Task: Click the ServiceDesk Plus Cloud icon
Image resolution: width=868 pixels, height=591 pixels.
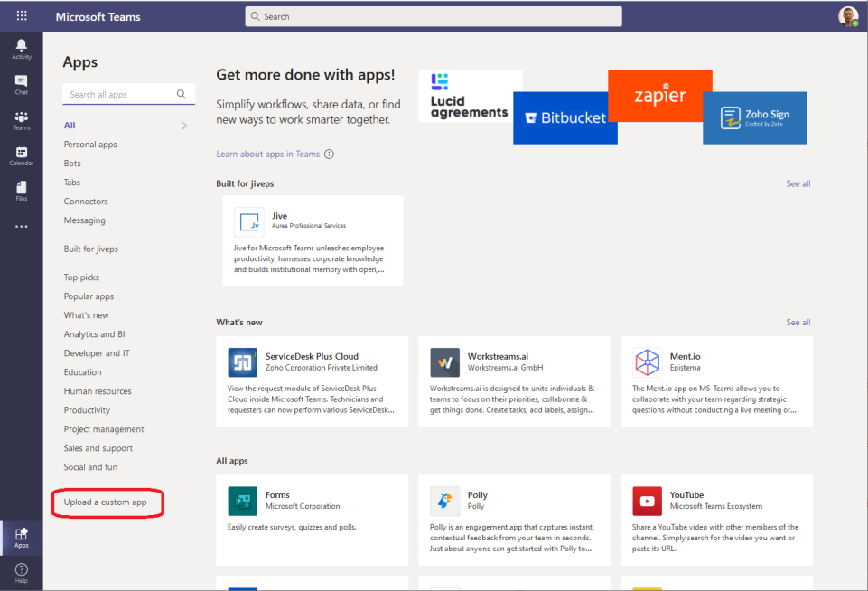Action: (242, 362)
